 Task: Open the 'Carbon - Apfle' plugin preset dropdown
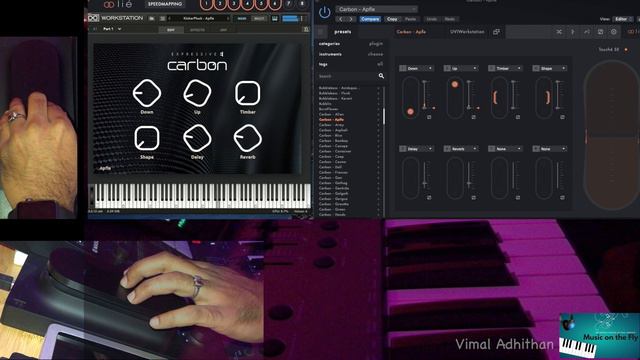[376, 9]
